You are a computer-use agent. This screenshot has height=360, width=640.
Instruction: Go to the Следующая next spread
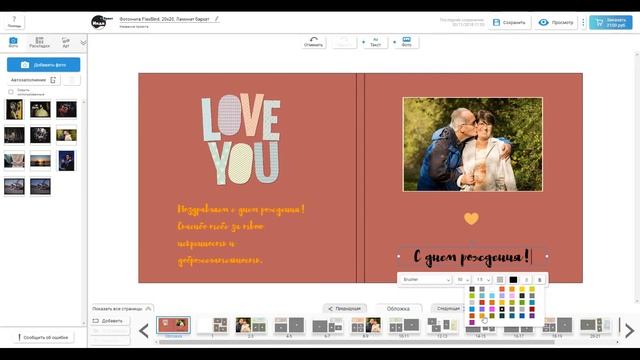tap(449, 309)
